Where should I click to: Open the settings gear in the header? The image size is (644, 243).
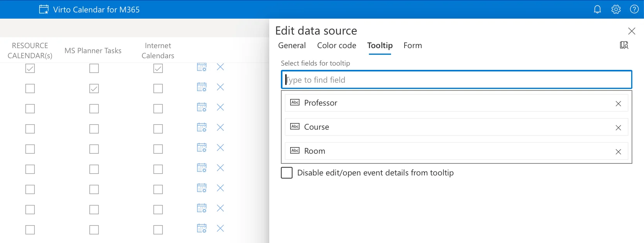click(616, 9)
